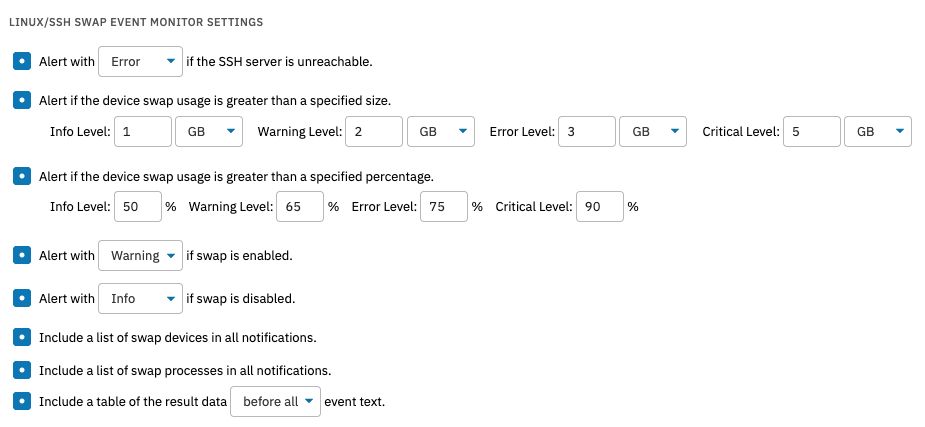This screenshot has height=427, width=925.
Task: Click the Critical Level size field showing 5
Action: (812, 132)
